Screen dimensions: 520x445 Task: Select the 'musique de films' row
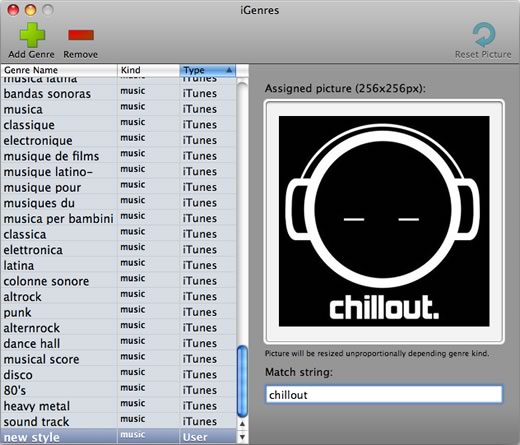click(118, 156)
